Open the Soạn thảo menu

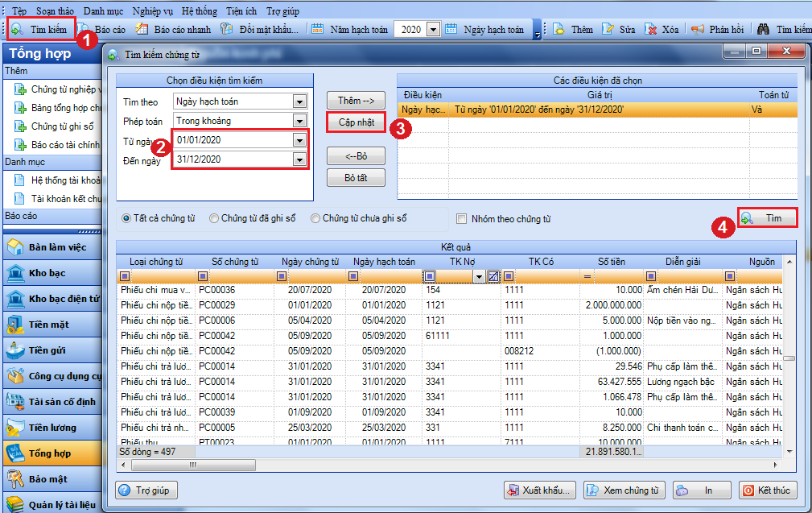[55, 11]
